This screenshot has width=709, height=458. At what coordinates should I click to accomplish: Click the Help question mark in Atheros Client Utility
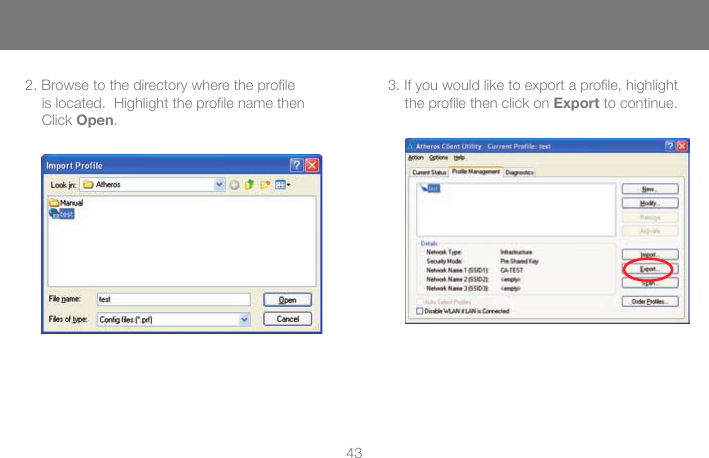point(670,146)
